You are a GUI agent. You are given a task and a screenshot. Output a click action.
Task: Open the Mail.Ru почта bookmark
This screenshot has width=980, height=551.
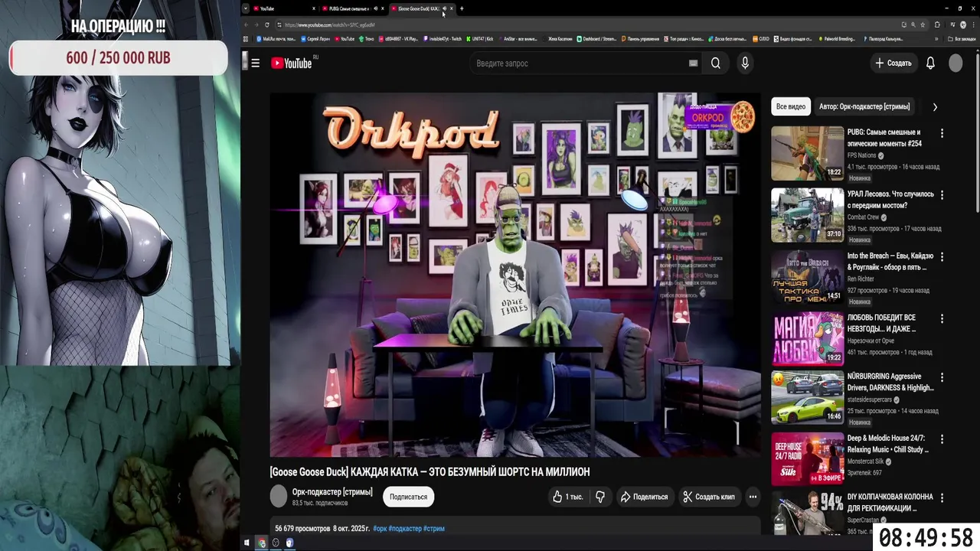pos(276,38)
